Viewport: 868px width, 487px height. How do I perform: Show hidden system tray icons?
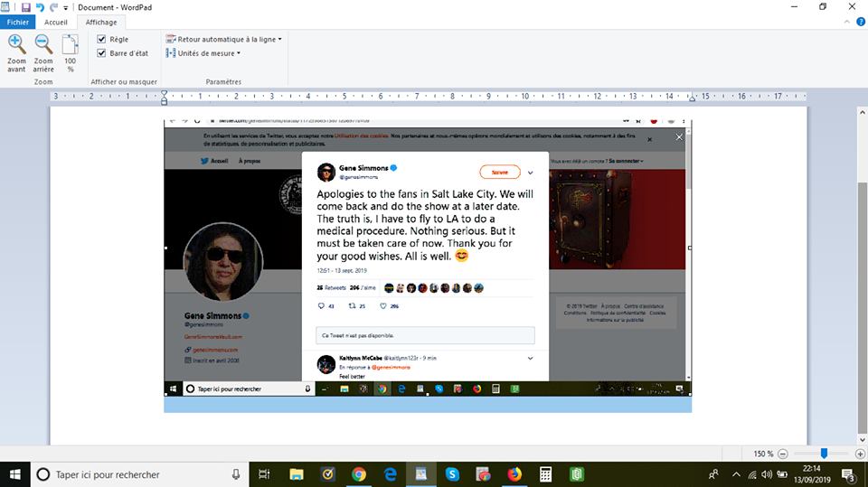(736, 474)
